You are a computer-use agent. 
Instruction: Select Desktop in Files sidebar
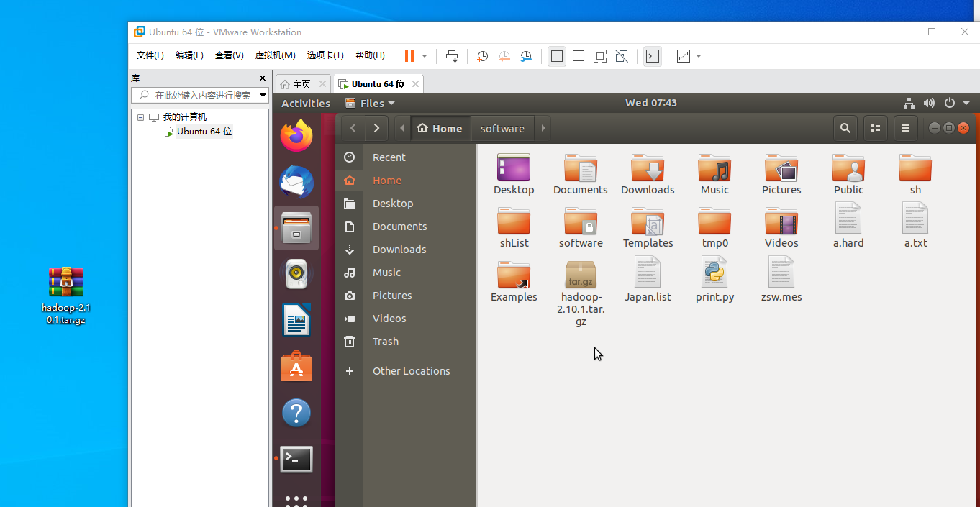[x=406, y=204]
